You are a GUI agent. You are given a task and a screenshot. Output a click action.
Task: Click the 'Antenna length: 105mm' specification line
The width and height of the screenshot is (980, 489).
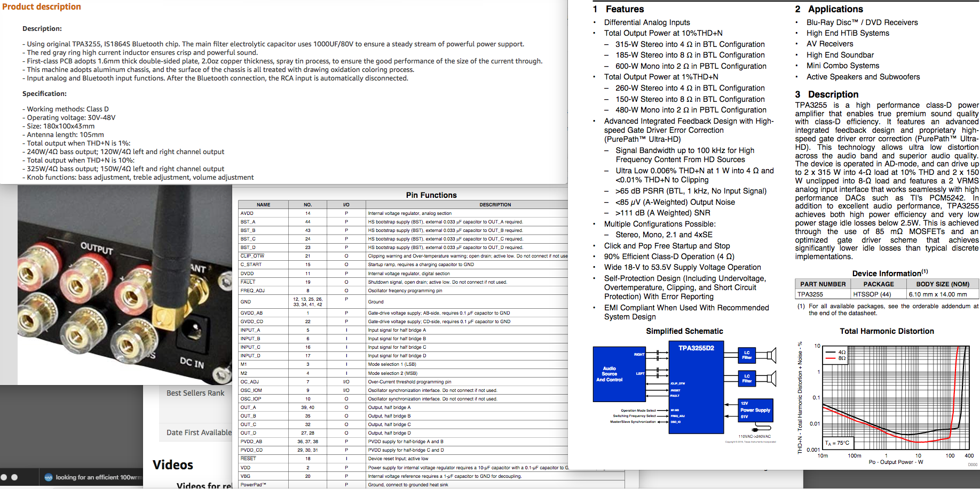[63, 134]
